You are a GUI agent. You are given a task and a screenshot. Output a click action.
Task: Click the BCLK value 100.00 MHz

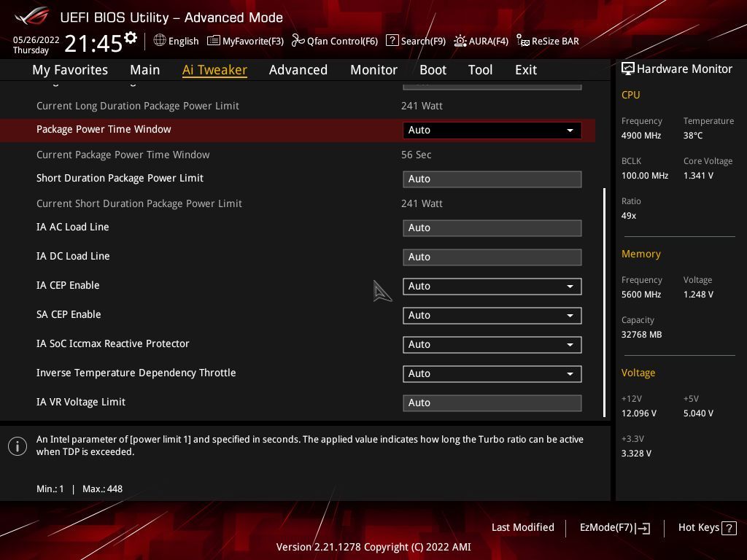click(645, 176)
